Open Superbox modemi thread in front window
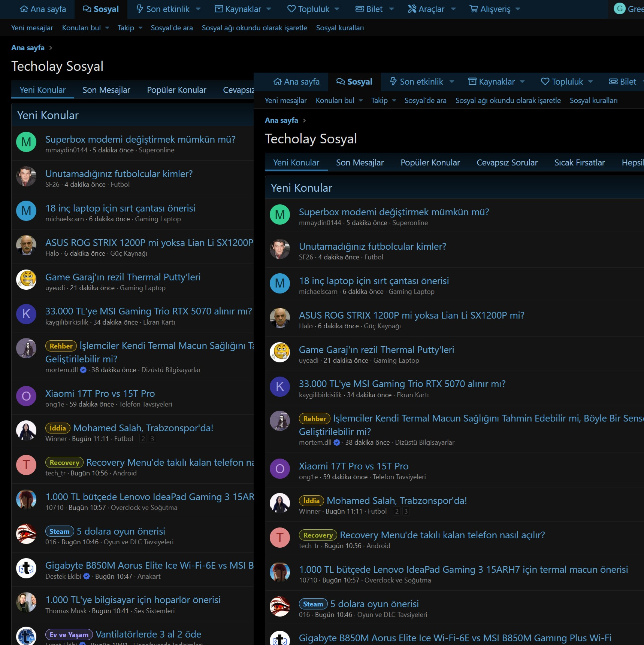The width and height of the screenshot is (644, 645). tap(394, 212)
